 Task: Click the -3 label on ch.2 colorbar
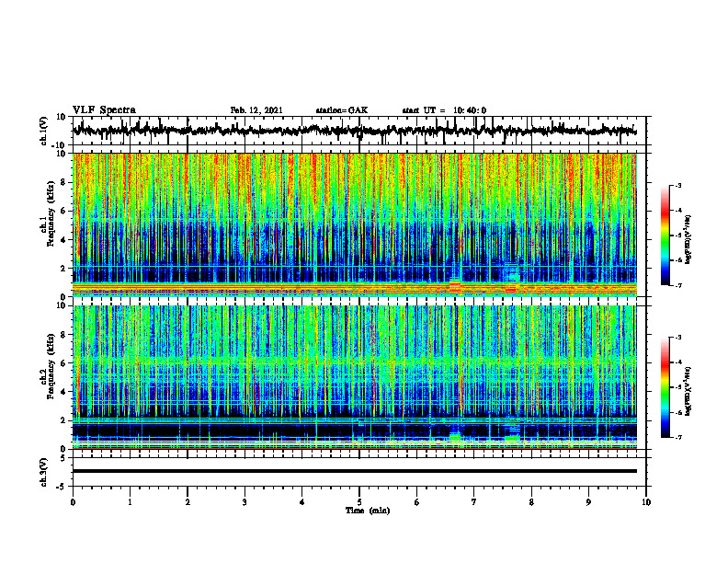point(678,338)
